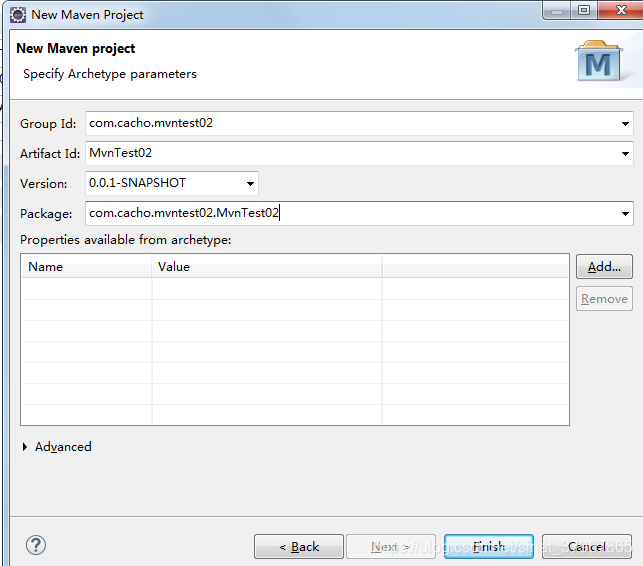Open the Artifact Id dropdown arrow
The width and height of the screenshot is (643, 566).
(x=625, y=153)
